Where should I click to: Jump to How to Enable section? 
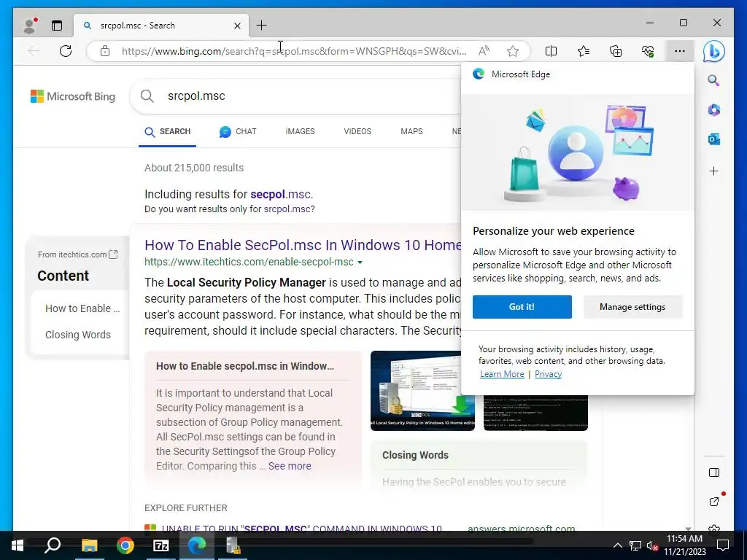pos(82,308)
